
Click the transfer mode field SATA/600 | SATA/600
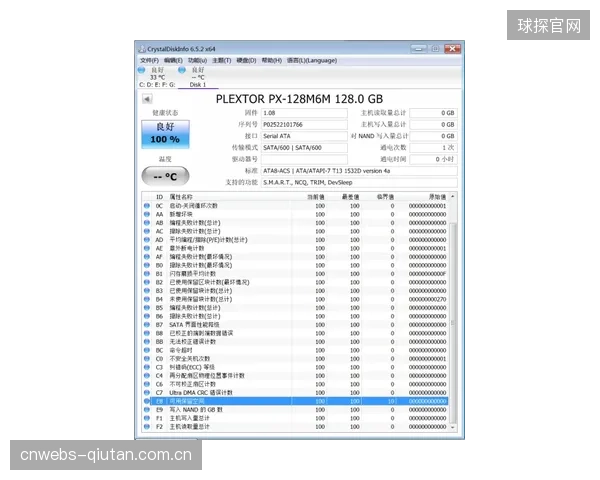[x=304, y=148]
